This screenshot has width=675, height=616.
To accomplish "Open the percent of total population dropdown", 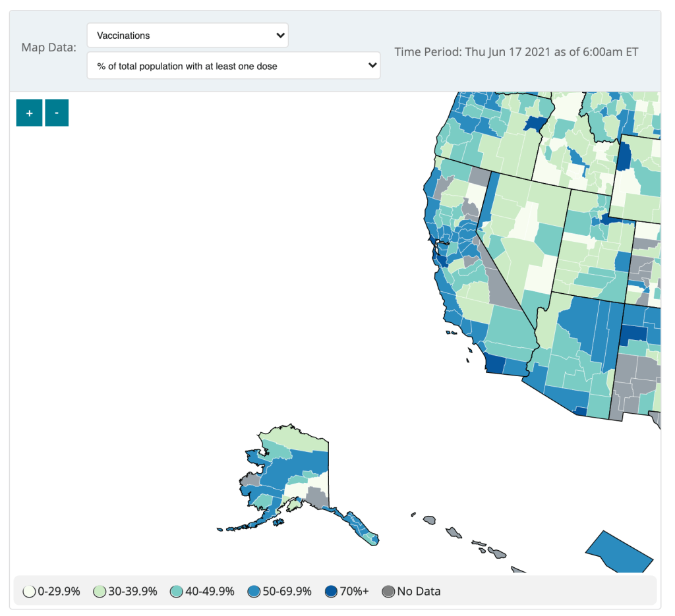I will (x=233, y=66).
